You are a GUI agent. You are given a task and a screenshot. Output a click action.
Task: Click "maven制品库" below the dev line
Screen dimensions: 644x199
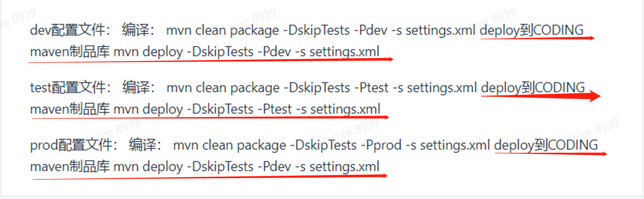[70, 52]
